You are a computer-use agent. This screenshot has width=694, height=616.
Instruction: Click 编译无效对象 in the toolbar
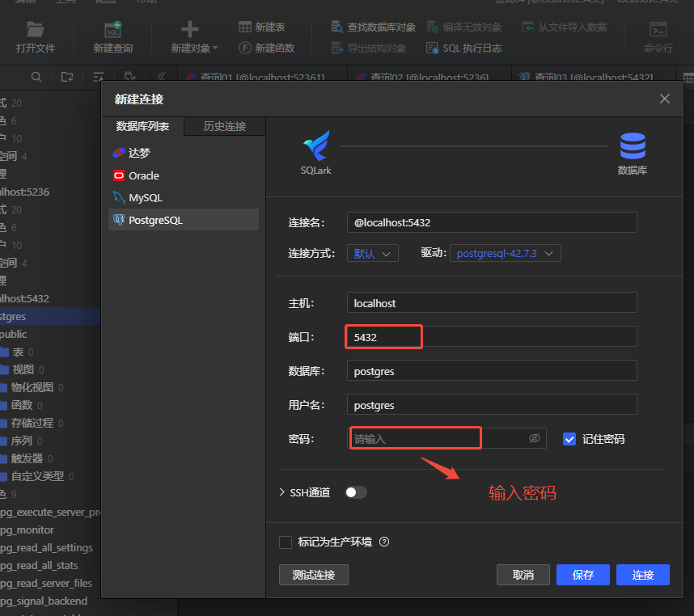tap(463, 27)
